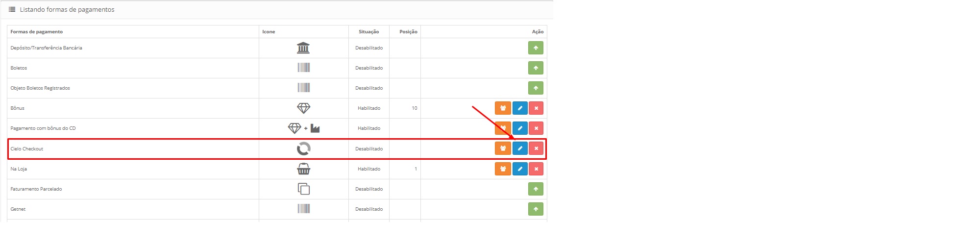Remove Cielo Checkout using the red X button
This screenshot has height=245, width=980.
coord(536,148)
